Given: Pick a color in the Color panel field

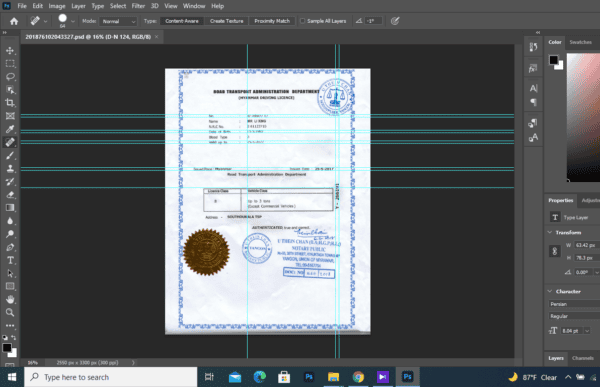Looking at the screenshot, I should click(583, 117).
